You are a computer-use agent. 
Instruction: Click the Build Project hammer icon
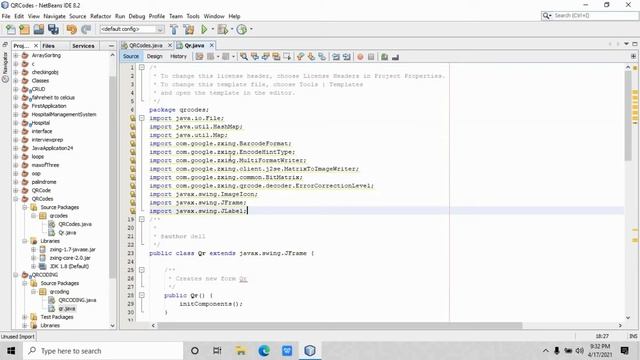coord(174,29)
